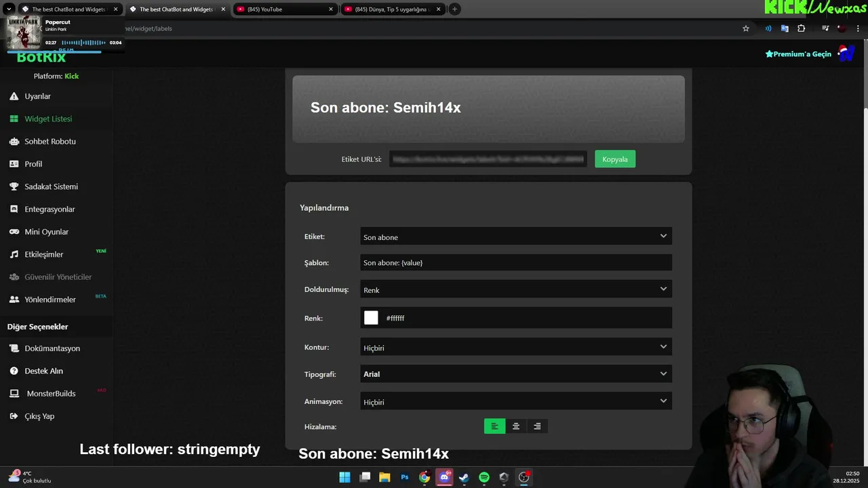Screen dimensions: 868x488
Task: Click the Dokümantasyon book icon
Action: point(14,348)
